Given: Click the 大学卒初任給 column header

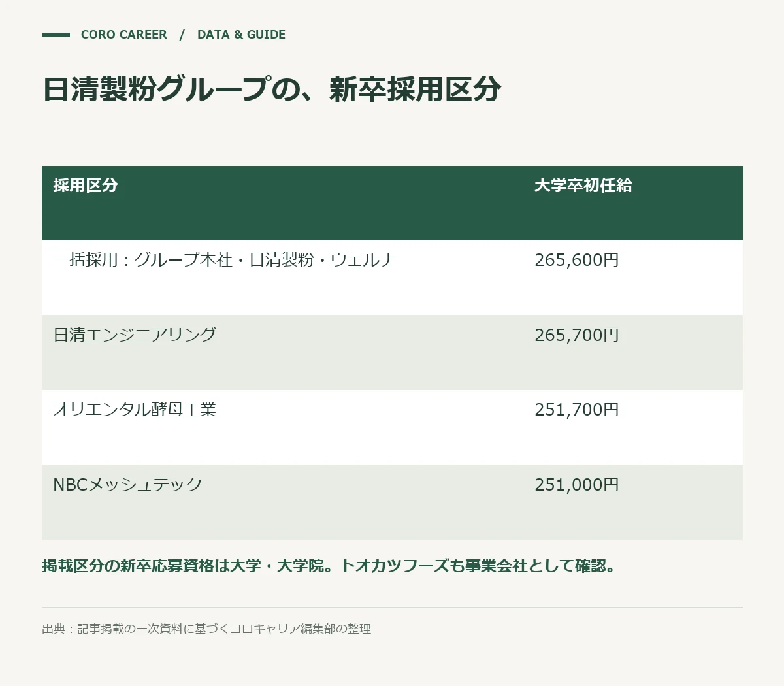Looking at the screenshot, I should pos(583,186).
